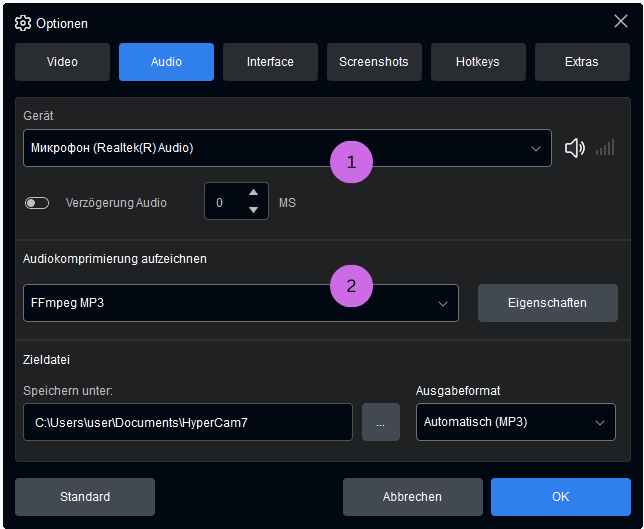Switch to the Video tab
Screen dimensions: 644x529
tap(62, 62)
